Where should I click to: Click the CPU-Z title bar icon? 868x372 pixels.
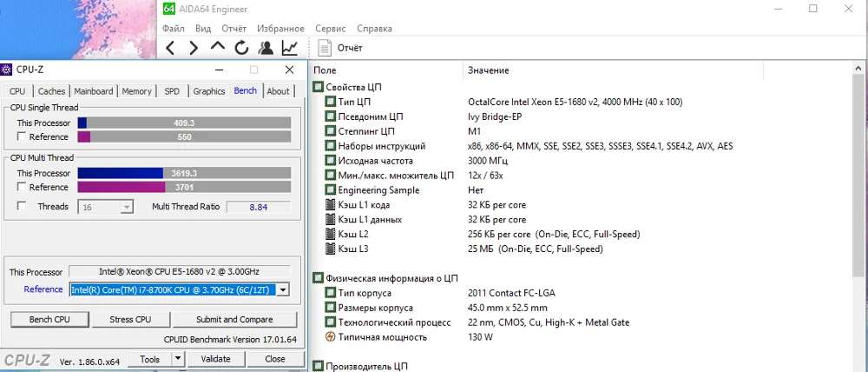(x=6, y=70)
